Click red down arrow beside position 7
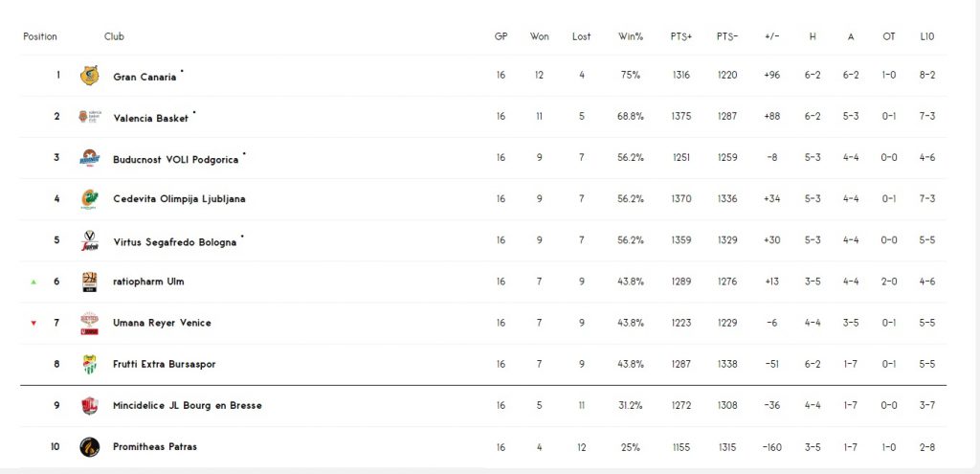The width and height of the screenshot is (980, 474). click(33, 324)
